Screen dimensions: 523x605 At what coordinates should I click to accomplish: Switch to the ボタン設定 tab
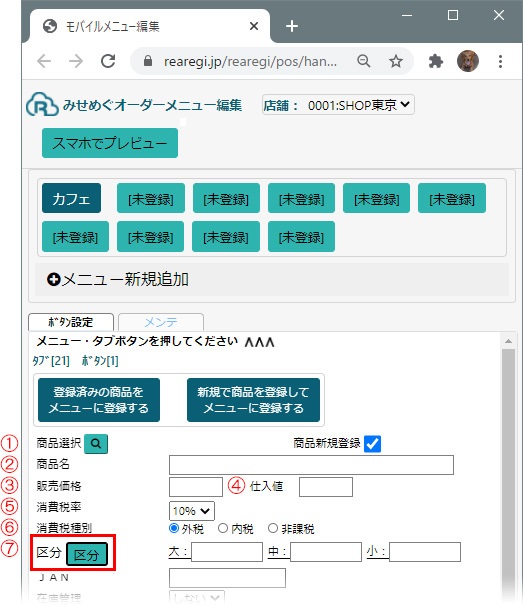tap(71, 322)
